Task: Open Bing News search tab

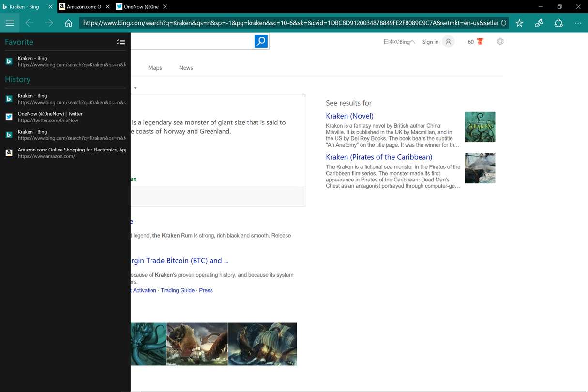Action: click(x=186, y=68)
